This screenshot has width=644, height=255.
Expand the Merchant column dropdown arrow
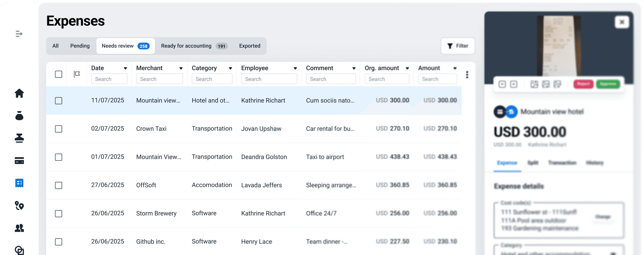[181, 68]
